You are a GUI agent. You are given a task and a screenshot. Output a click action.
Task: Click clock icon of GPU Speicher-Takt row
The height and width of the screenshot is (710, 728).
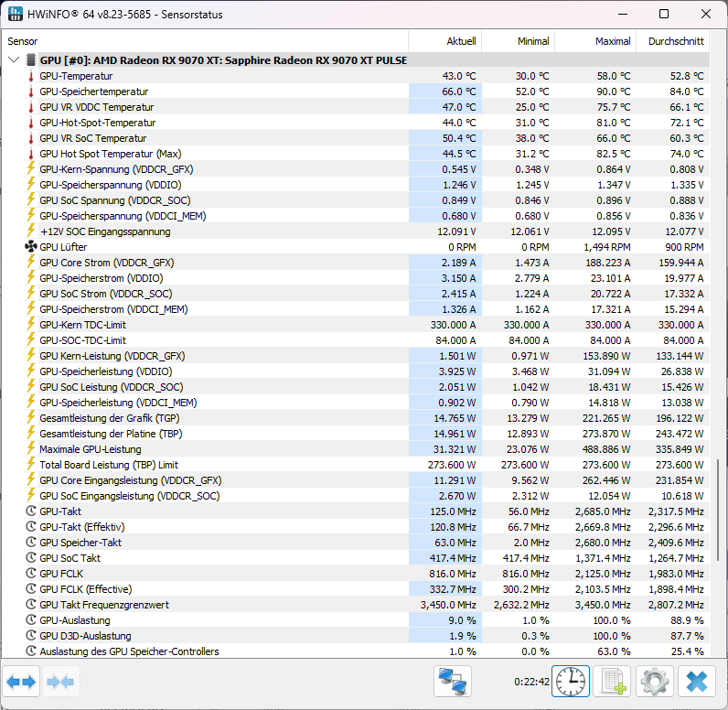pyautogui.click(x=31, y=543)
